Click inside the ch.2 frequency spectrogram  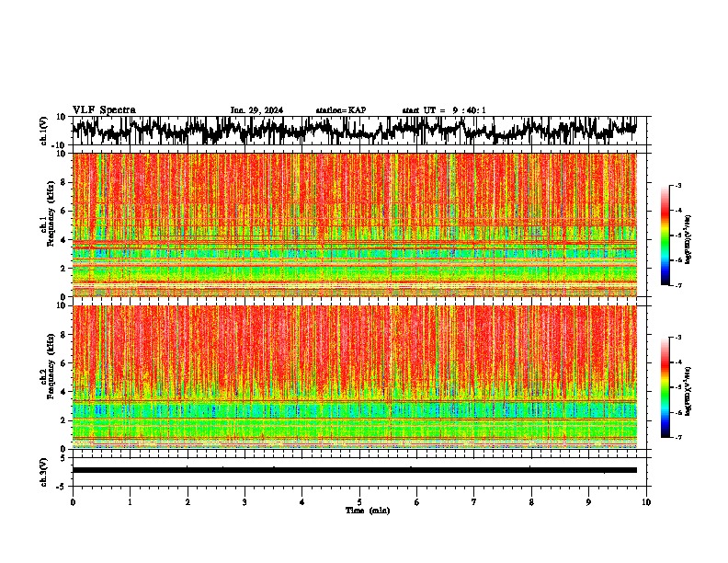355,377
